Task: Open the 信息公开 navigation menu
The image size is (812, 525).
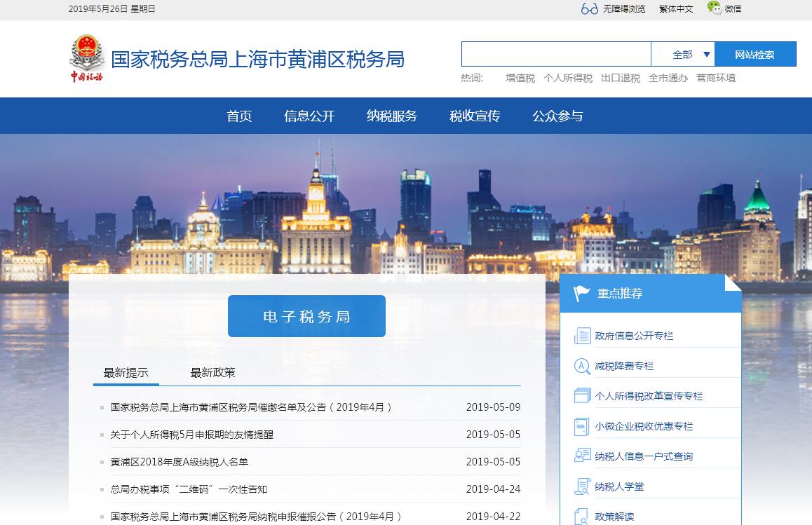Action: point(309,116)
